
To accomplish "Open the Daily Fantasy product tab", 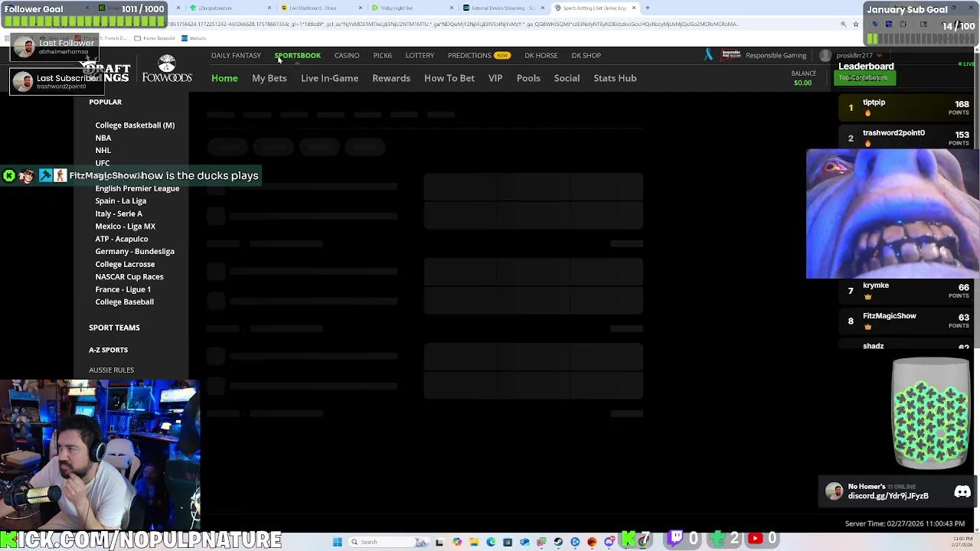I will [x=236, y=55].
